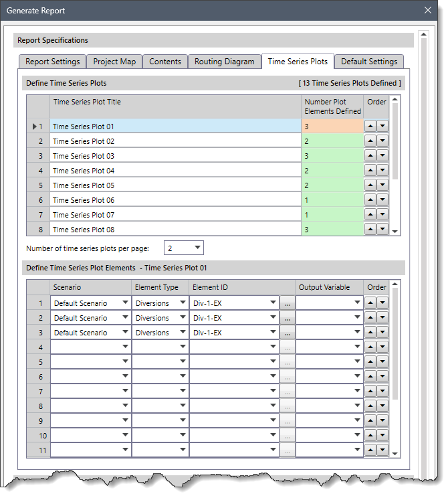Edit Time Series Plot 01 title cell

tap(175, 127)
